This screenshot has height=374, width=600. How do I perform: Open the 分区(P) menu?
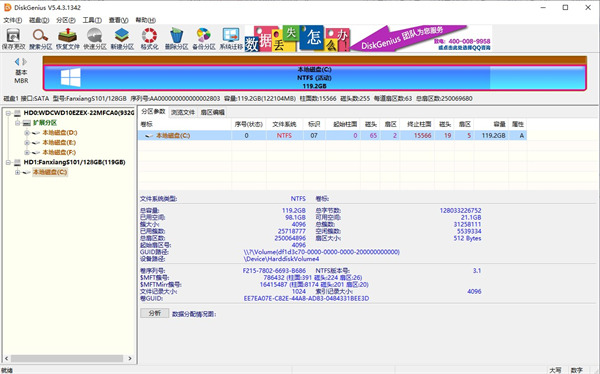coord(66,20)
